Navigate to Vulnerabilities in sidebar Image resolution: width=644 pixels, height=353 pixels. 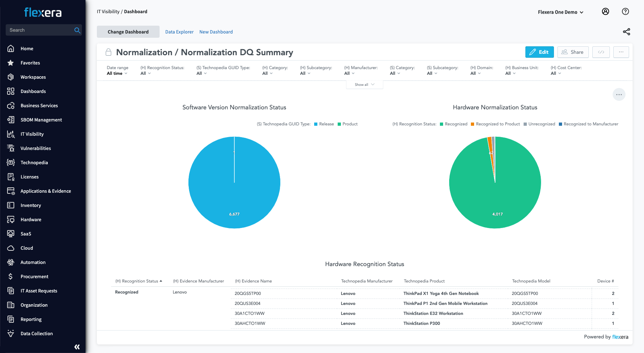[36, 148]
